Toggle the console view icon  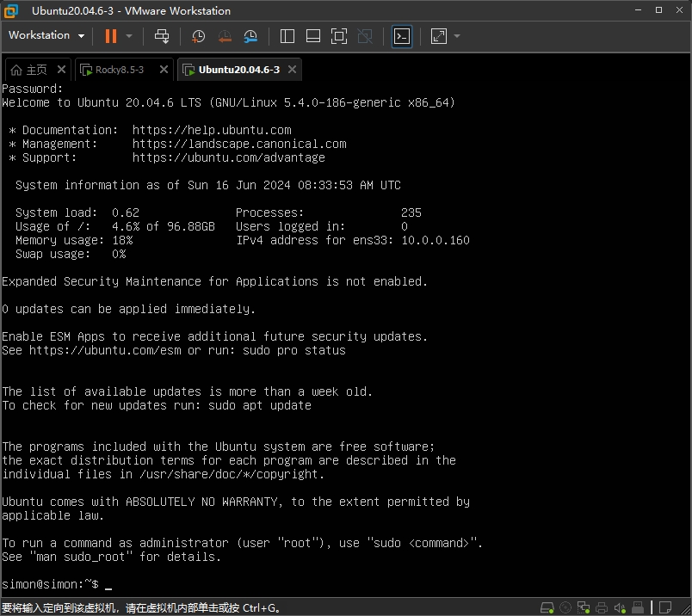pos(402,36)
